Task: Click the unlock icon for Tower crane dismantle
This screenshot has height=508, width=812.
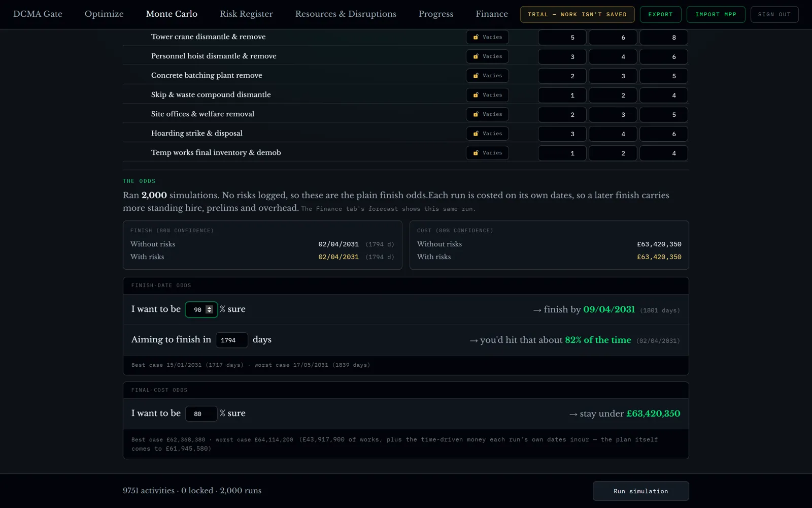Action: coord(476,37)
